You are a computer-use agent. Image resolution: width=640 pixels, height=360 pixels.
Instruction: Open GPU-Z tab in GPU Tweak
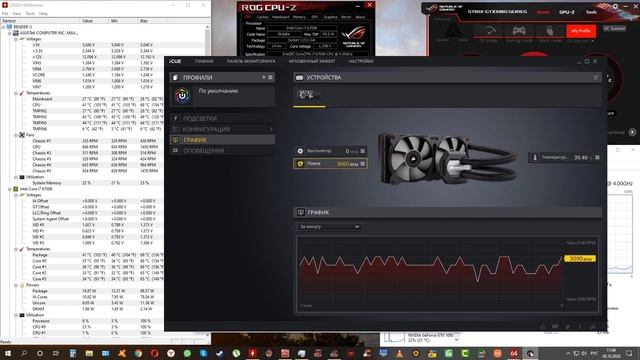(x=567, y=12)
